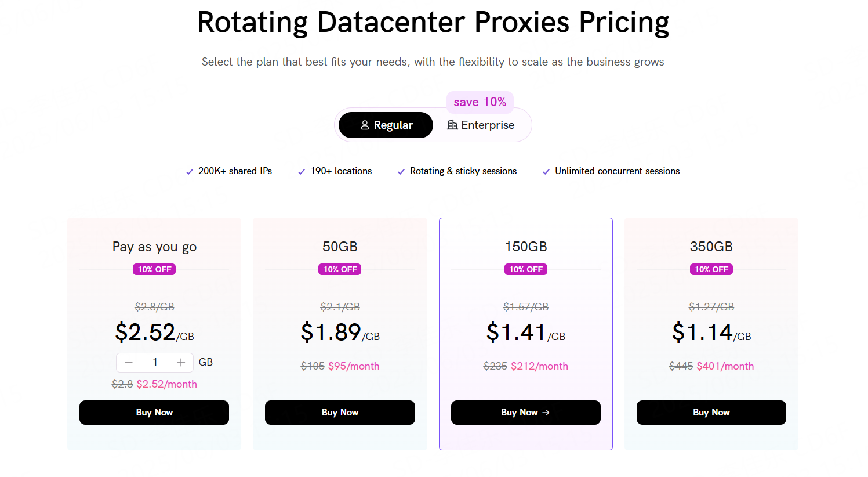Click the save 10% badge
The width and height of the screenshot is (868, 477).
click(x=480, y=102)
